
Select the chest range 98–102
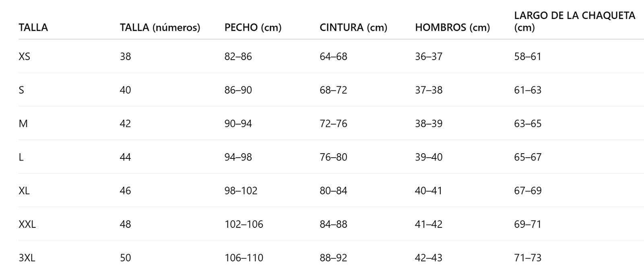[241, 190]
